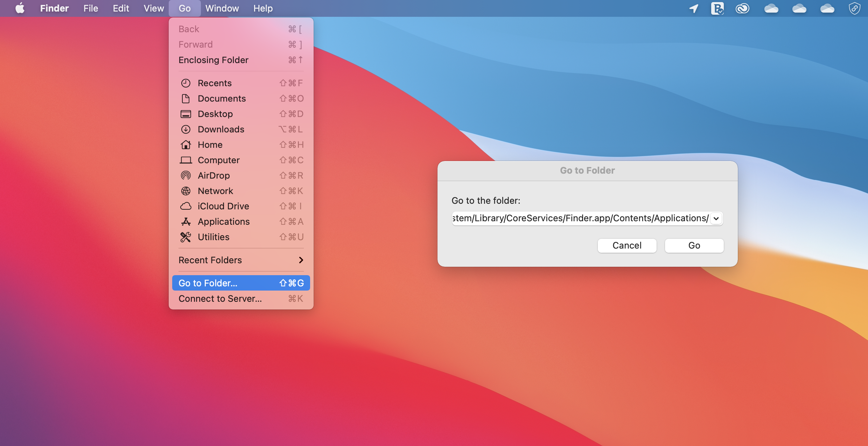Open the Window menu
The width and height of the screenshot is (868, 446).
pyautogui.click(x=222, y=8)
